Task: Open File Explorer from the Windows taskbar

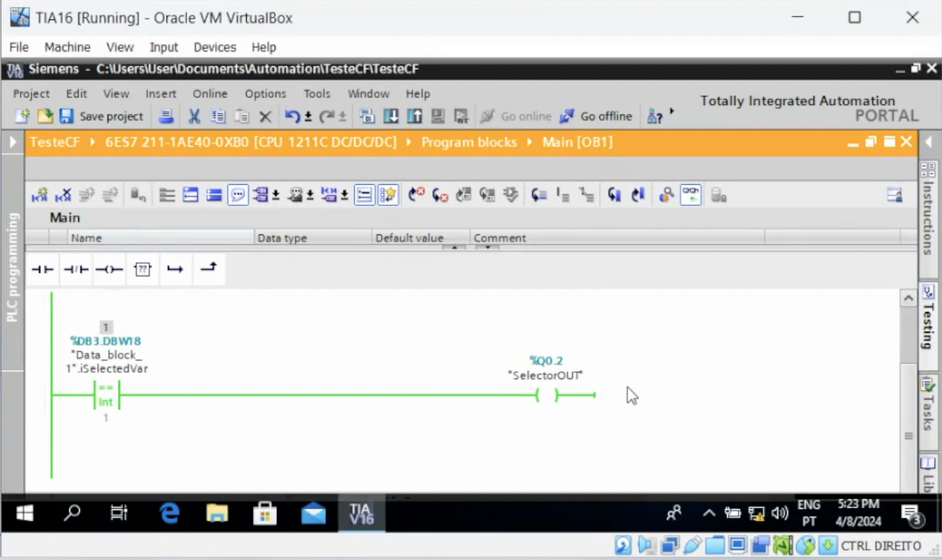Action: point(217,513)
